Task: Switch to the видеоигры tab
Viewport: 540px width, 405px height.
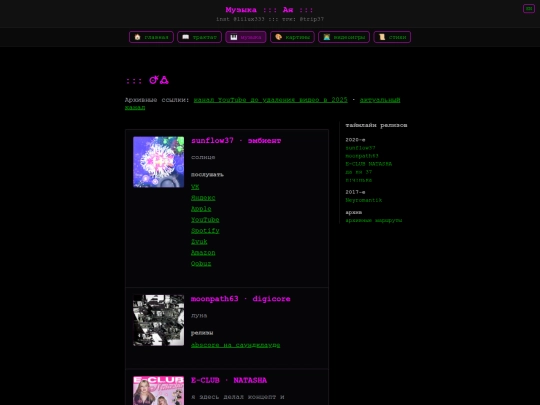Action: point(344,37)
